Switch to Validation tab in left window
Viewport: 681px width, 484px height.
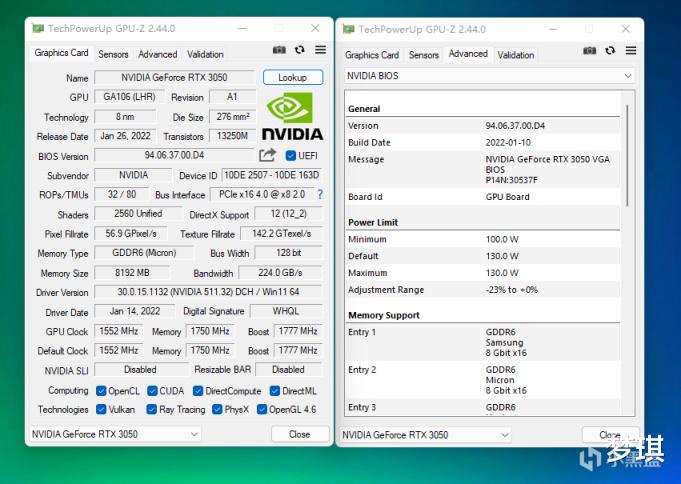point(205,54)
